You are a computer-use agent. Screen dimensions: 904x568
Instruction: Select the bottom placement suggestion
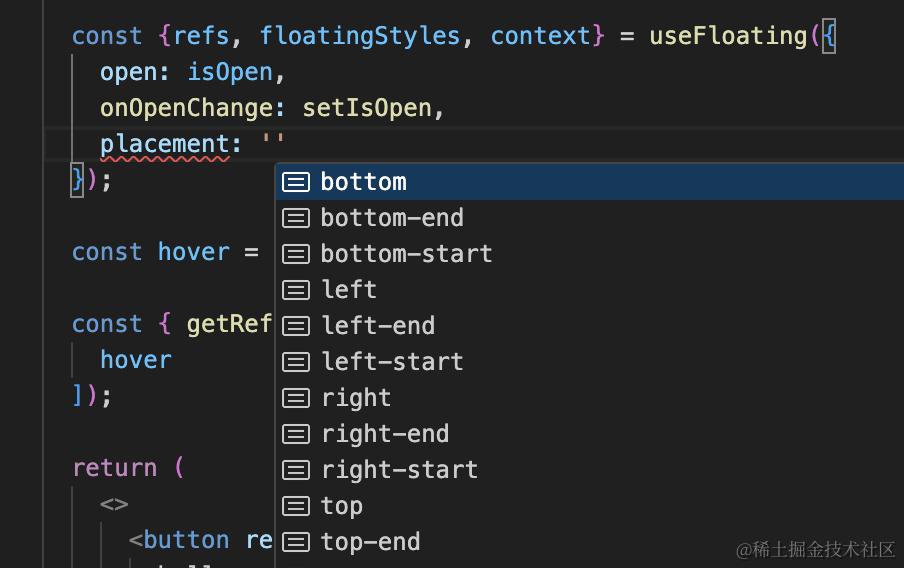tap(363, 182)
